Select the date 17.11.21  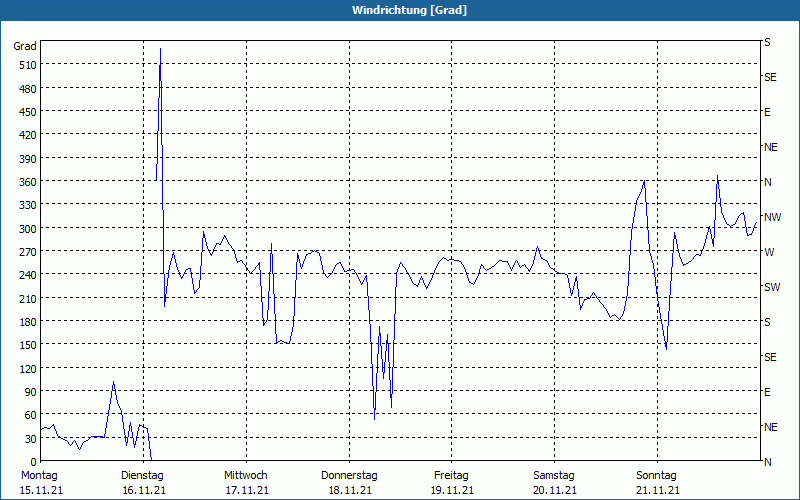[x=247, y=491]
